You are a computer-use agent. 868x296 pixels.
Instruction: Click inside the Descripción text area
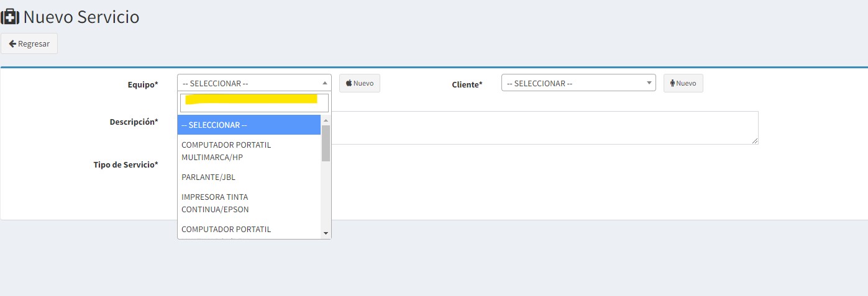[x=545, y=128]
